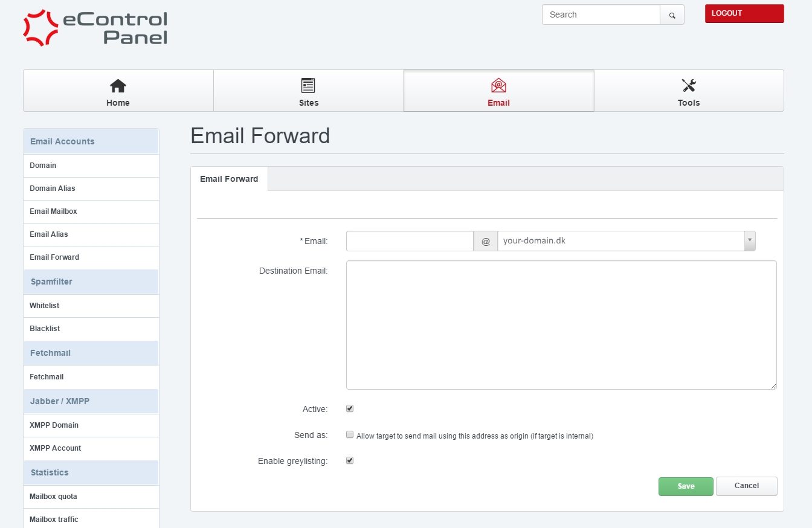
Task: Click the @ symbol between email fields
Action: click(486, 240)
